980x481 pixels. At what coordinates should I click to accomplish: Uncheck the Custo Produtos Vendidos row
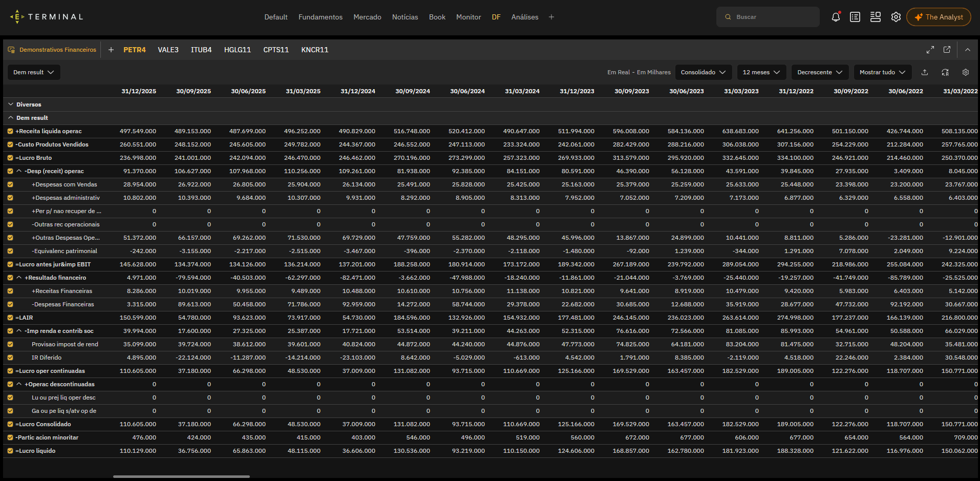click(10, 144)
